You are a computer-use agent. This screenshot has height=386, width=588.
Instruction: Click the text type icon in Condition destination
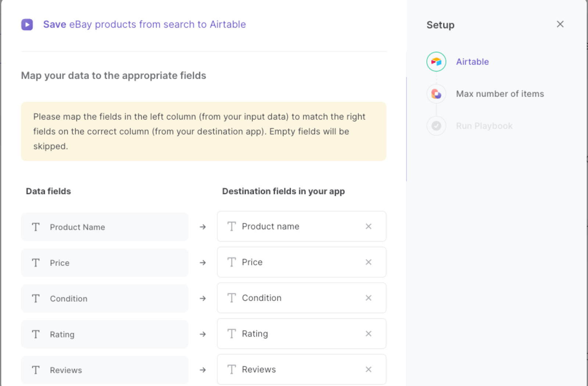(232, 298)
